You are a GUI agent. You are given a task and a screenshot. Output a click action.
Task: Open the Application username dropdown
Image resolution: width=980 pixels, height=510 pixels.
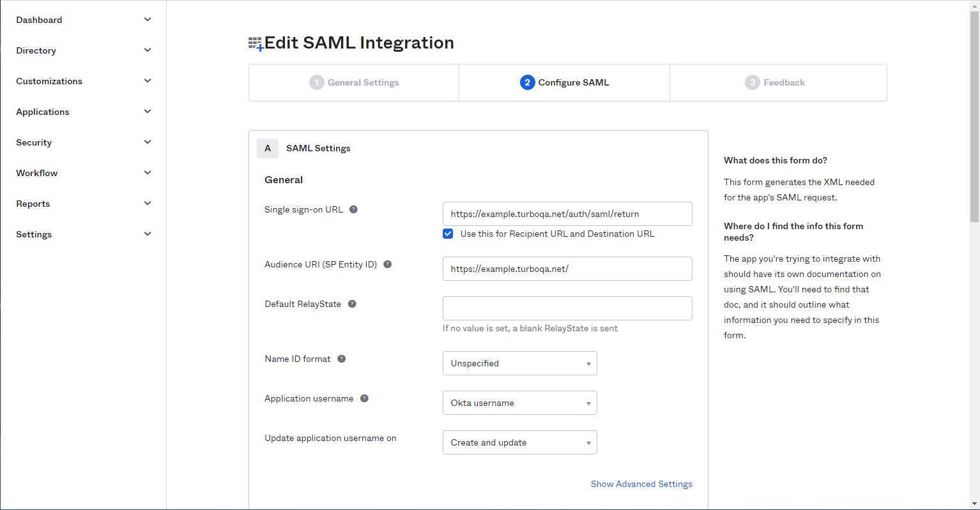pyautogui.click(x=519, y=403)
